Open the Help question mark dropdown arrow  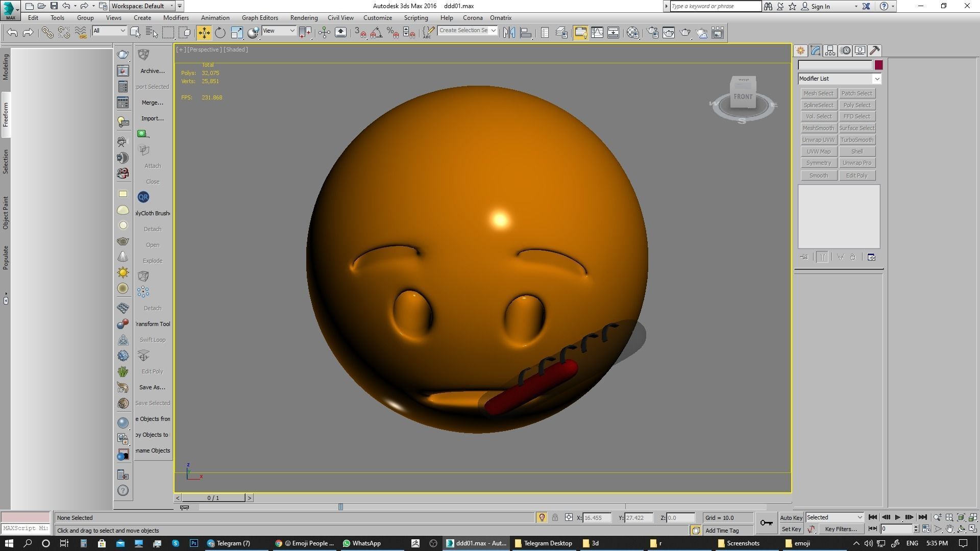click(x=893, y=7)
